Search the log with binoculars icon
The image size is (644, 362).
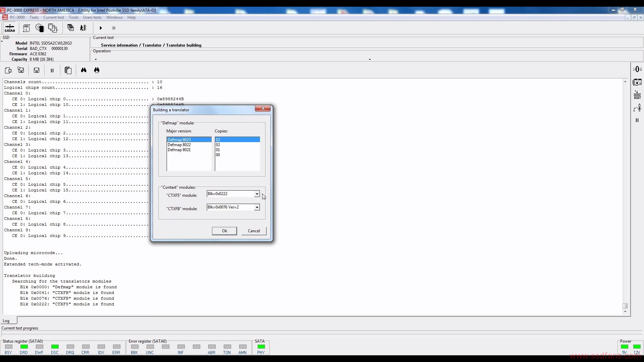point(84,70)
